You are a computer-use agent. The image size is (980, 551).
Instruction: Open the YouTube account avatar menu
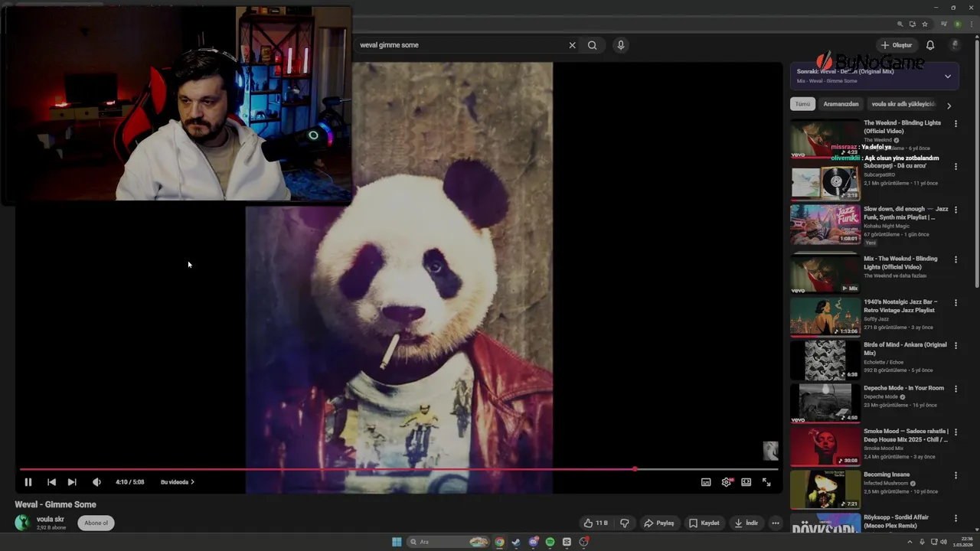pyautogui.click(x=955, y=45)
